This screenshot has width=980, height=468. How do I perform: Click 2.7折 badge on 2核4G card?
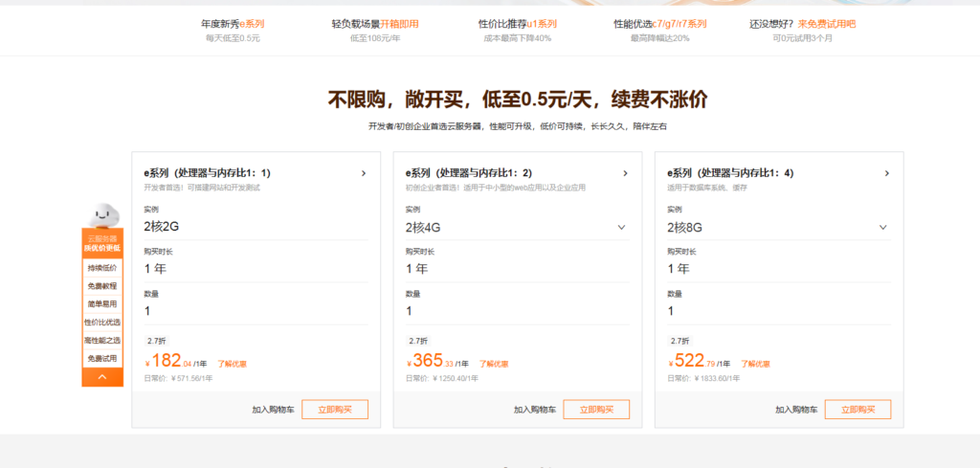[417, 341]
